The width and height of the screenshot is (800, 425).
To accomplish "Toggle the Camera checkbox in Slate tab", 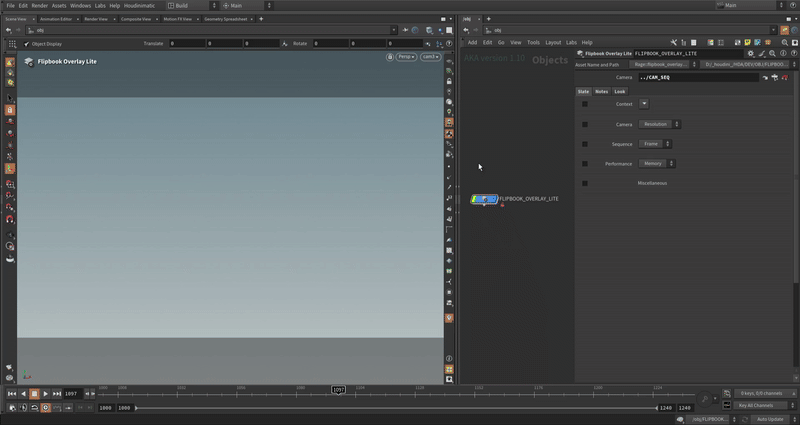I will pyautogui.click(x=585, y=124).
